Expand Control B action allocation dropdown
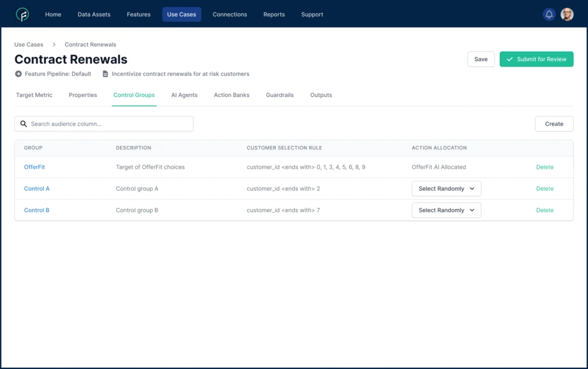Viewport: 588px width, 369px height. (x=446, y=210)
